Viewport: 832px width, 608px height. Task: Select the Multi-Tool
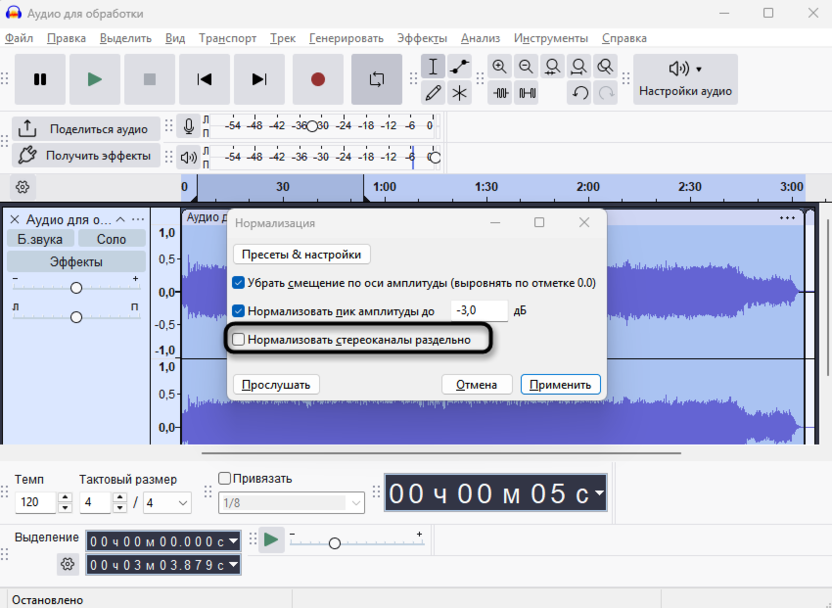[x=459, y=93]
